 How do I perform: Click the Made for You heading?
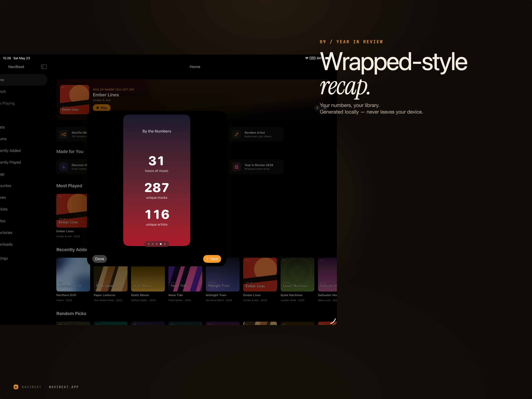click(70, 151)
